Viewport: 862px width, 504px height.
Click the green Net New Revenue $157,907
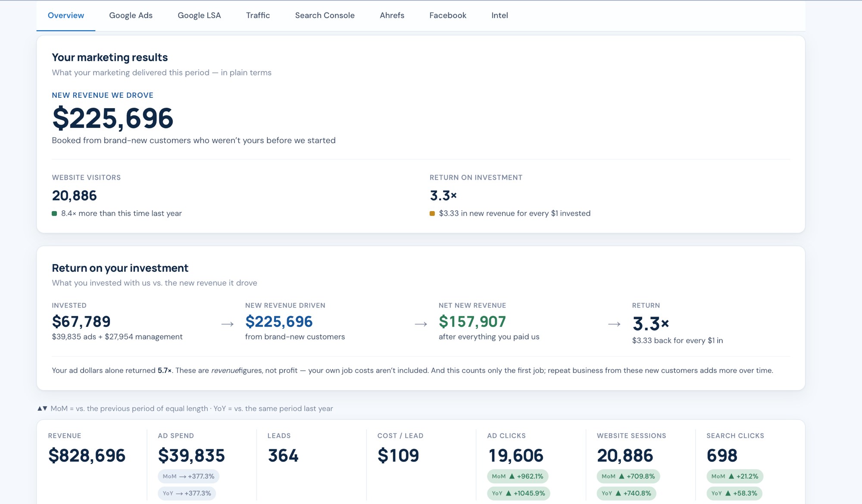coord(472,321)
